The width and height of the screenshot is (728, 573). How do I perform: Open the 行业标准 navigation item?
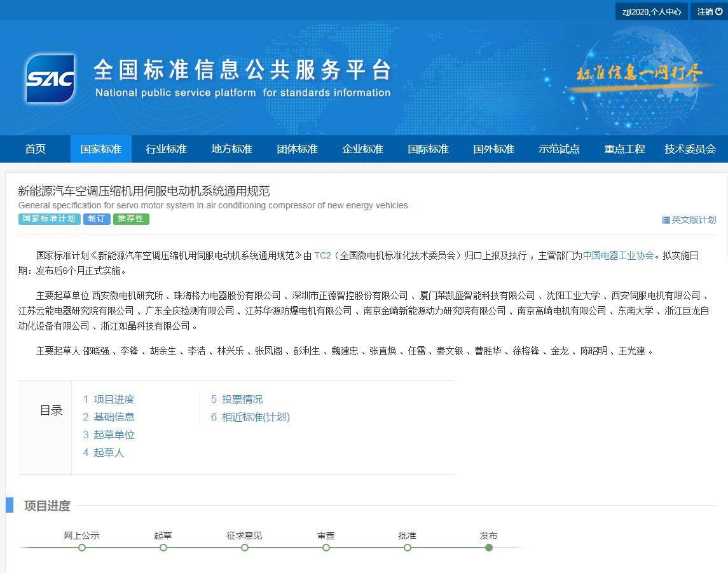point(167,149)
